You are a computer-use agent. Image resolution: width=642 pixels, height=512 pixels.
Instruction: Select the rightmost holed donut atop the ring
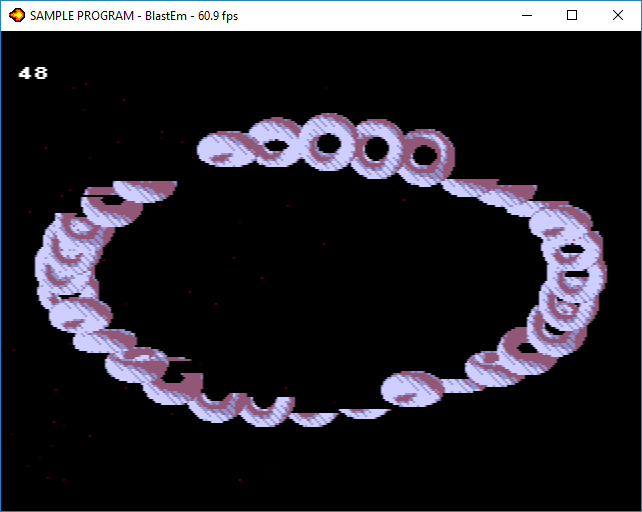(x=425, y=155)
